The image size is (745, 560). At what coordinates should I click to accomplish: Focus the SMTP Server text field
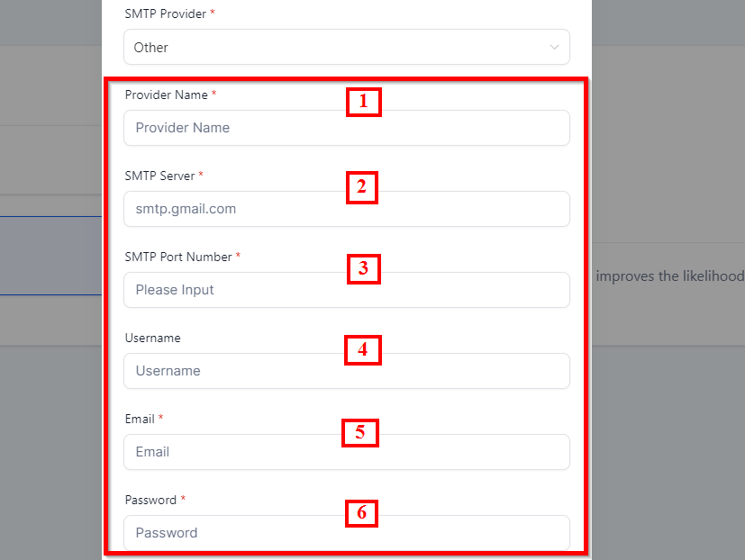(x=346, y=209)
